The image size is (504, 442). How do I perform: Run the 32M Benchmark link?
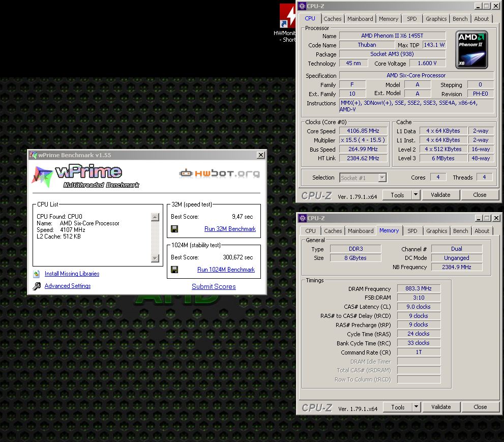click(230, 229)
